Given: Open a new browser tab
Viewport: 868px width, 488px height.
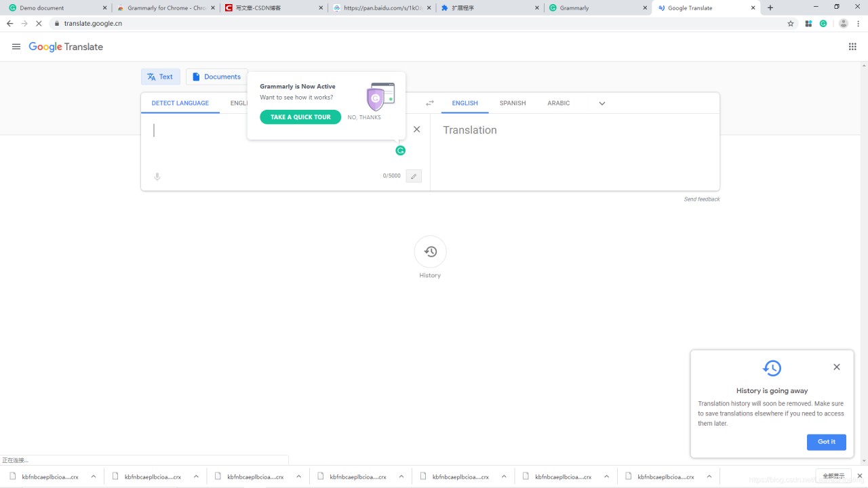Looking at the screenshot, I should 770,8.
